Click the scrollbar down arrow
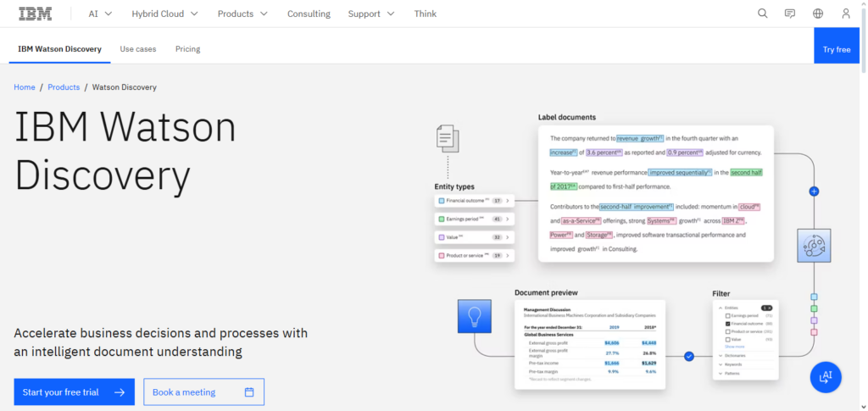Screen dimensions: 868x411 coord(864,407)
